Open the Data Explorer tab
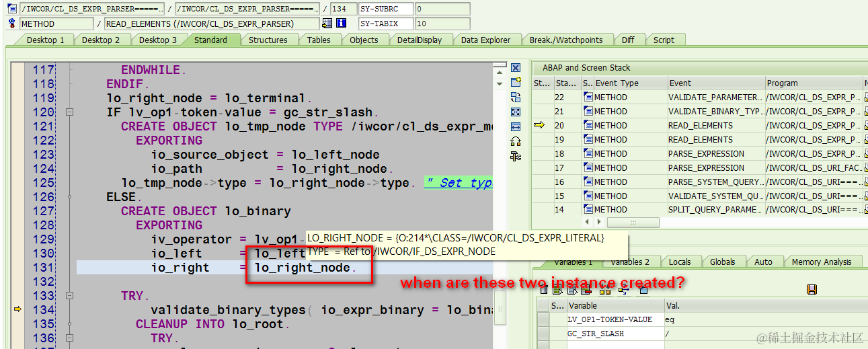 (x=485, y=40)
